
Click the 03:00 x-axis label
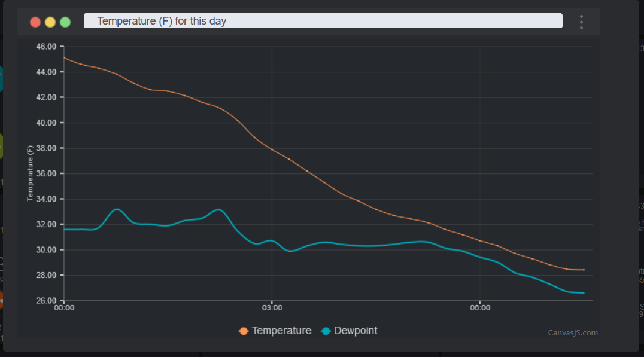click(x=272, y=308)
